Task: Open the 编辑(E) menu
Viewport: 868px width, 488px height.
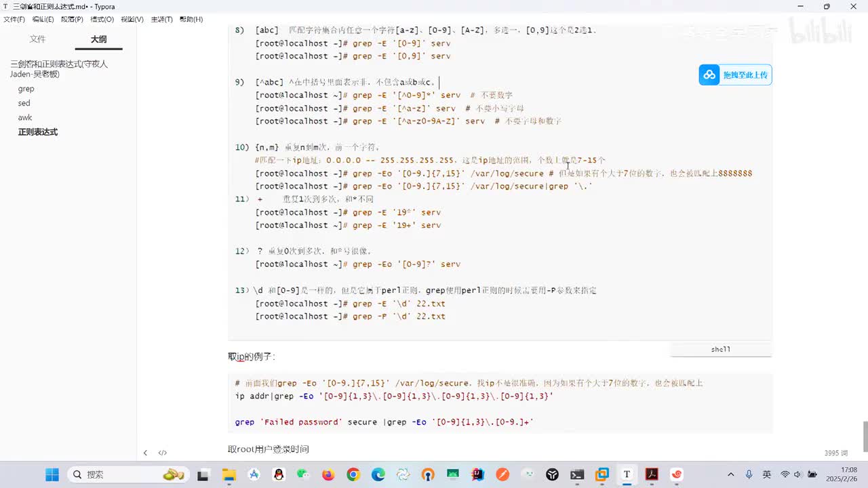Action: coord(43,19)
